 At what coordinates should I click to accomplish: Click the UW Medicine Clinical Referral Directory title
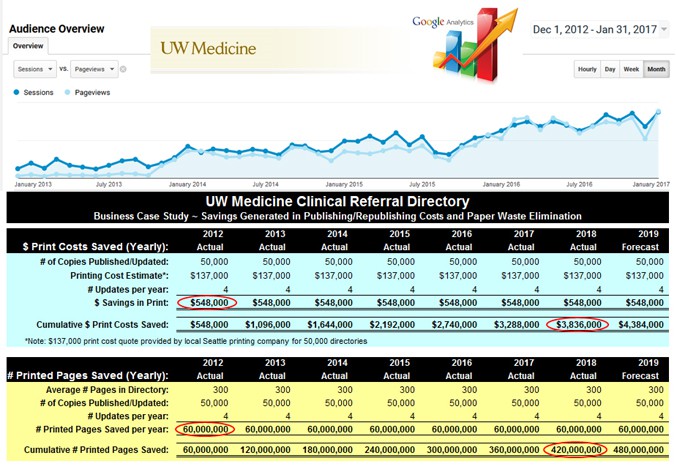click(338, 201)
